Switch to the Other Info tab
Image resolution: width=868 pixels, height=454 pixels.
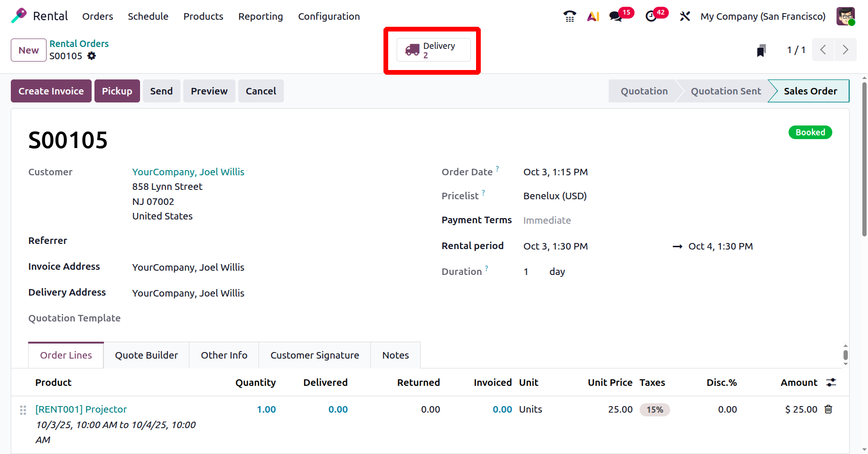[224, 355]
